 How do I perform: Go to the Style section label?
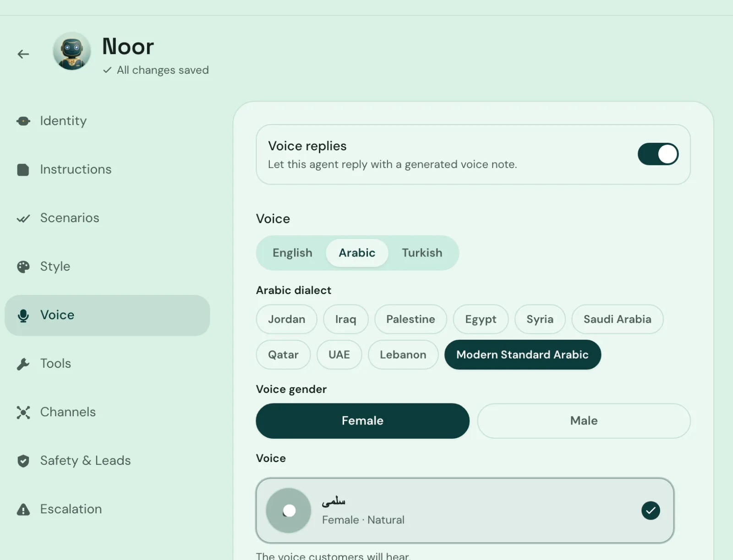(55, 266)
